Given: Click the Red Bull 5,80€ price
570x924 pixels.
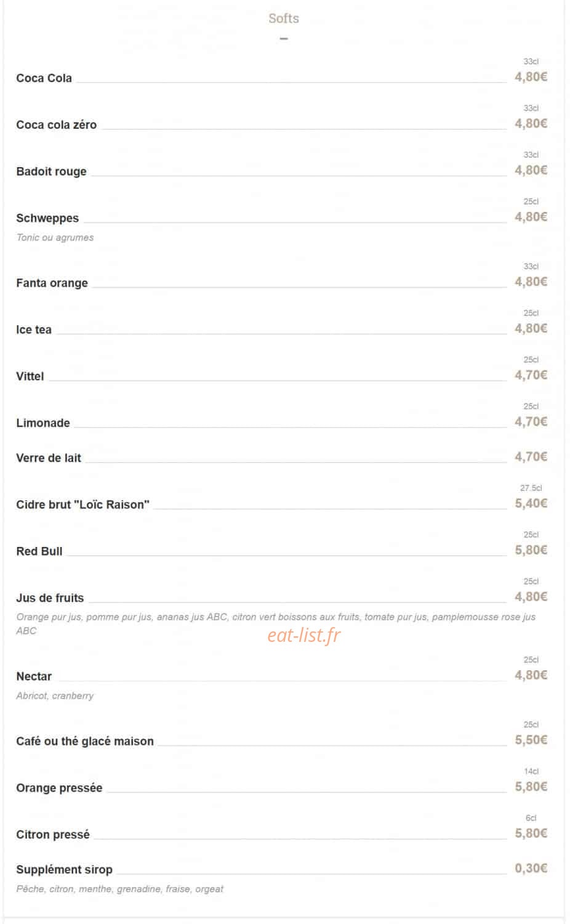Looking at the screenshot, I should 531,550.
